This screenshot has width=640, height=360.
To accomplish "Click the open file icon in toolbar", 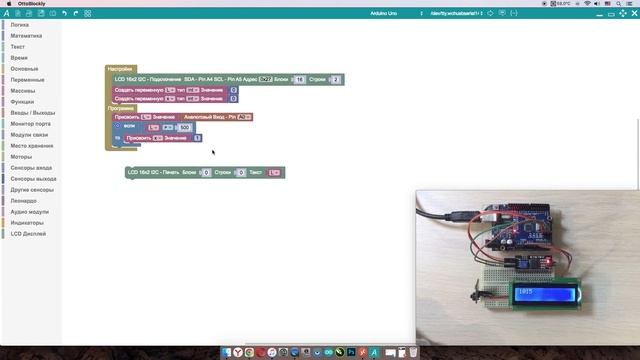I will tap(29, 13).
